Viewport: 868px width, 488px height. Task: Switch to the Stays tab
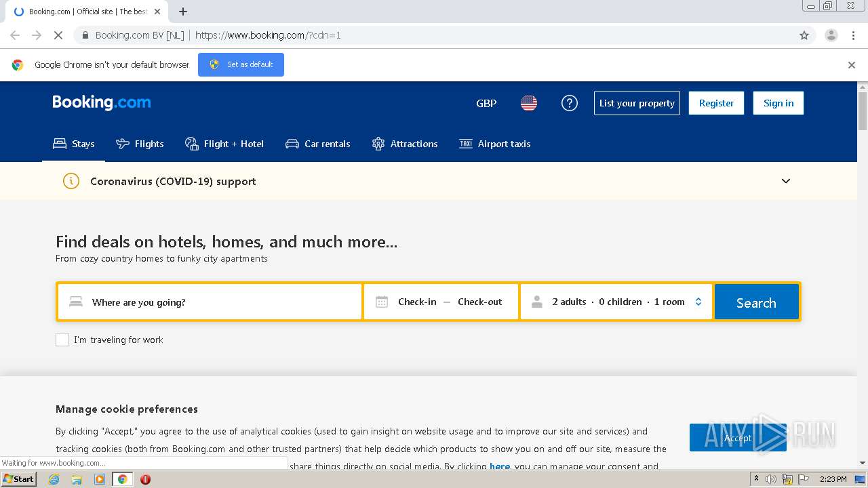pos(74,144)
